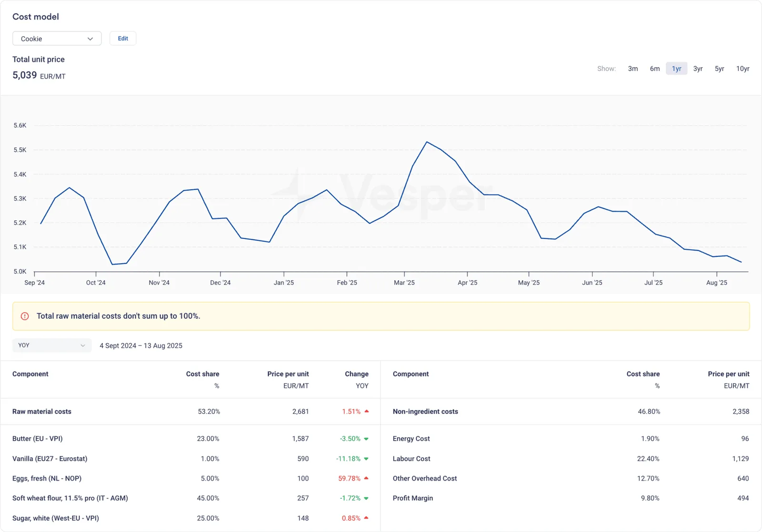The image size is (762, 532).
Task: Open the Cookie cost model dropdown
Action: click(x=57, y=39)
